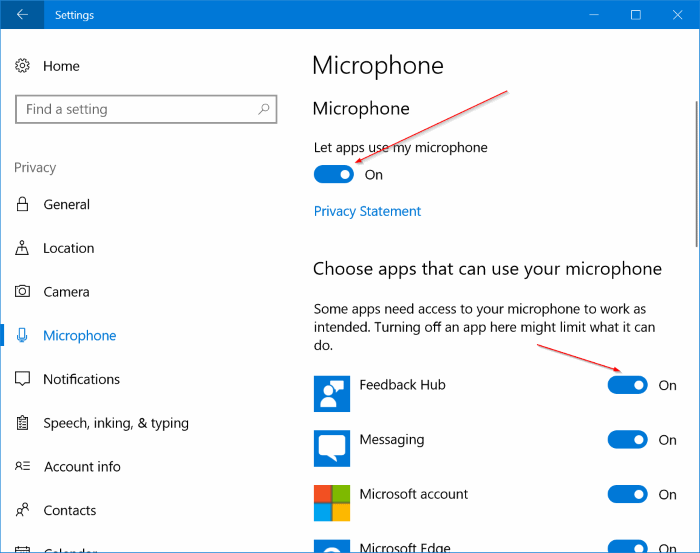Minimize the Settings window
The width and height of the screenshot is (700, 553).
click(x=594, y=15)
